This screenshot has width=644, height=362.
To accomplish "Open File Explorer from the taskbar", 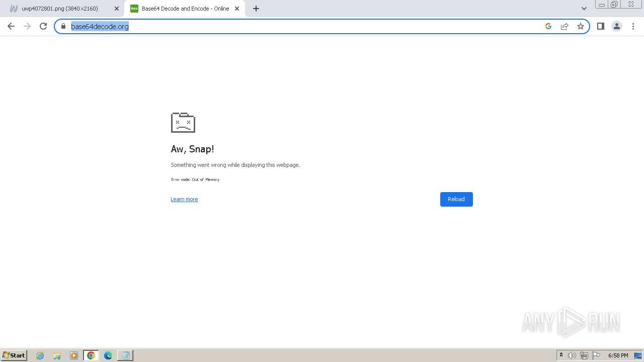I will (57, 355).
